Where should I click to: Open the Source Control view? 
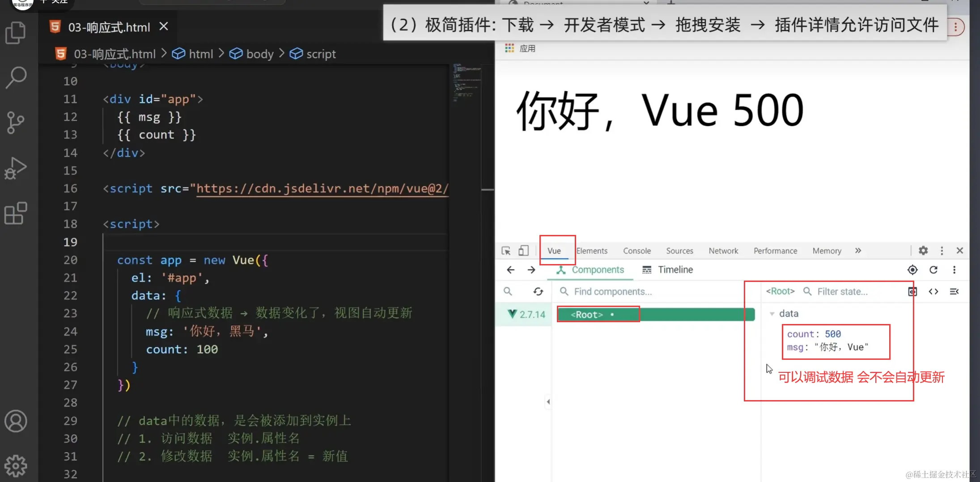click(x=16, y=123)
